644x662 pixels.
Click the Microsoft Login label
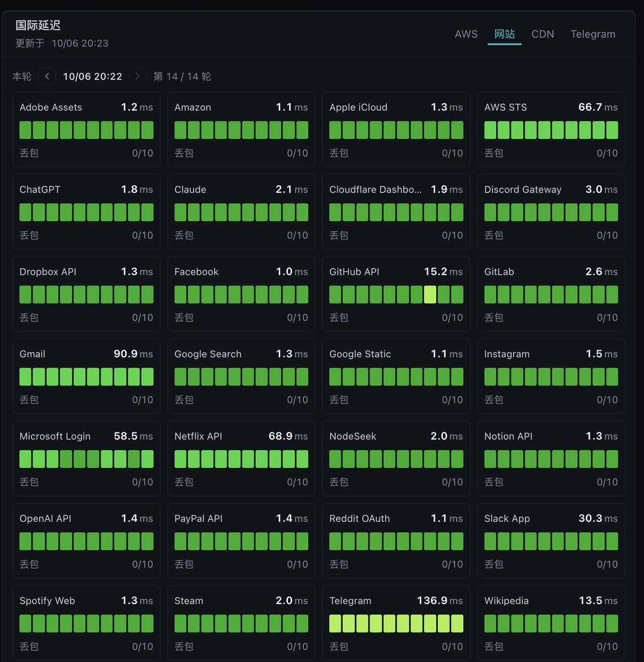point(55,436)
